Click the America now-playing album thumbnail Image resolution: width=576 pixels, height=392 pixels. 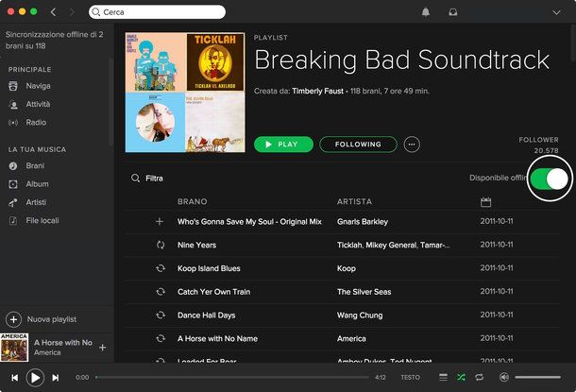pos(14,348)
